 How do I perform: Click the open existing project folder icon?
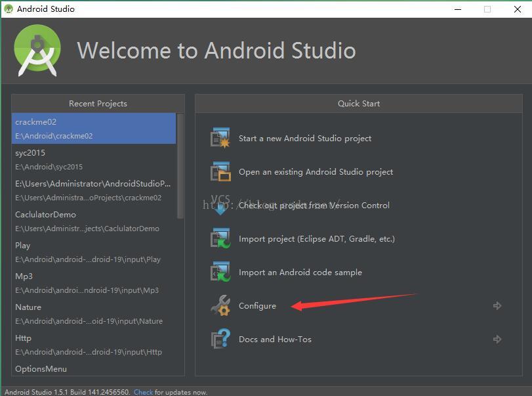[x=220, y=171]
